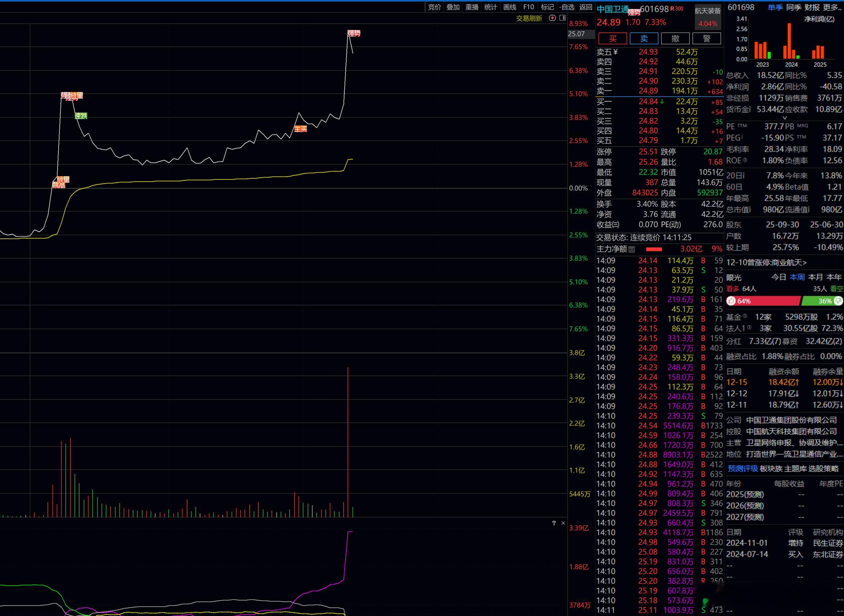This screenshot has height=616, width=844.
Task: Click the thumbs-up 看多 vote icon
Action: click(x=731, y=301)
